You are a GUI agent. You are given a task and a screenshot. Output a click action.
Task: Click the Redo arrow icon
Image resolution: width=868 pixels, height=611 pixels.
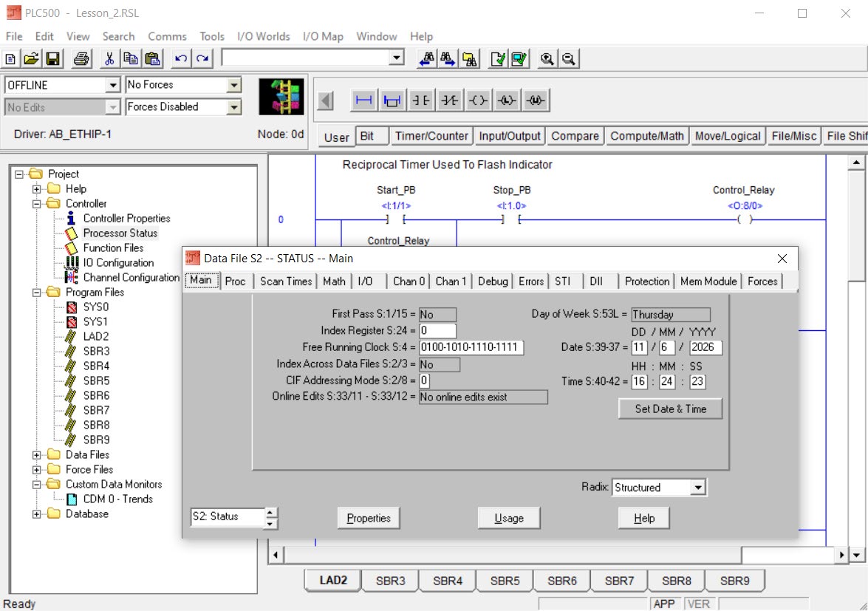202,58
